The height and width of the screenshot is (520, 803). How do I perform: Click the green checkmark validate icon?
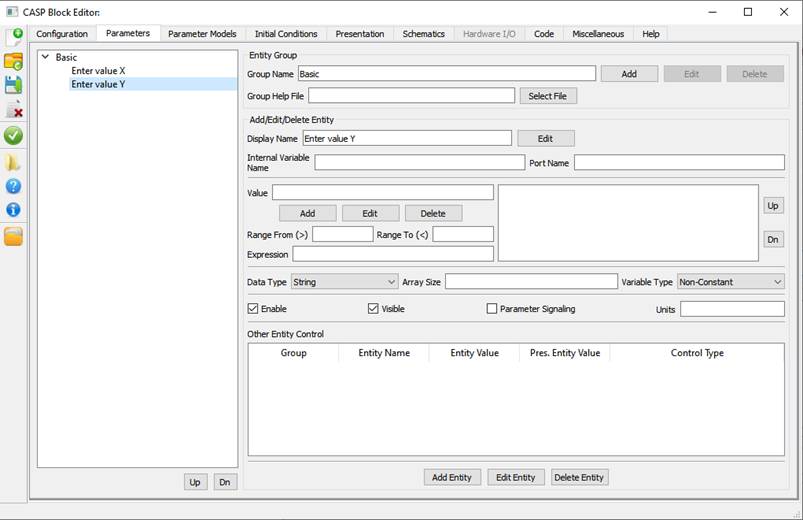click(14, 135)
